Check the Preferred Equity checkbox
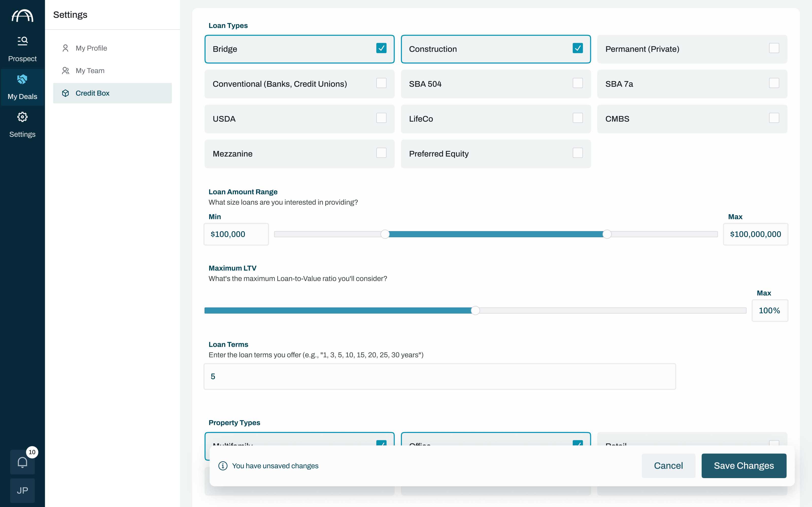Image resolution: width=812 pixels, height=507 pixels. tap(578, 153)
